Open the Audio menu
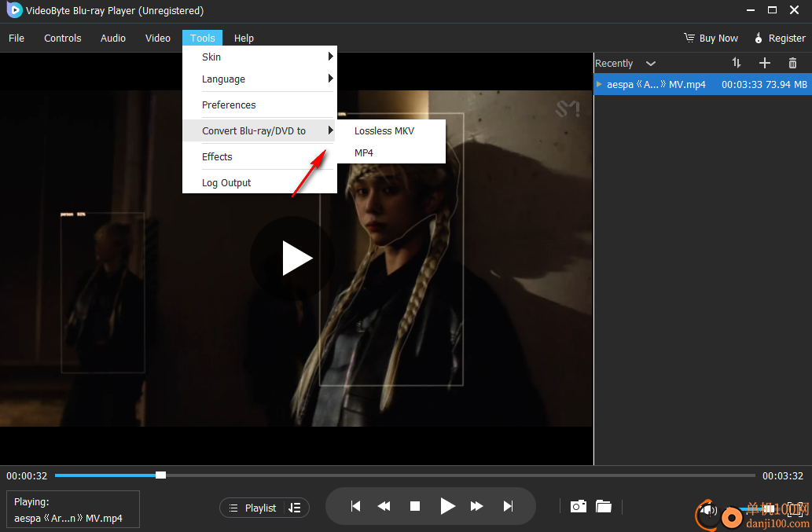 [113, 39]
